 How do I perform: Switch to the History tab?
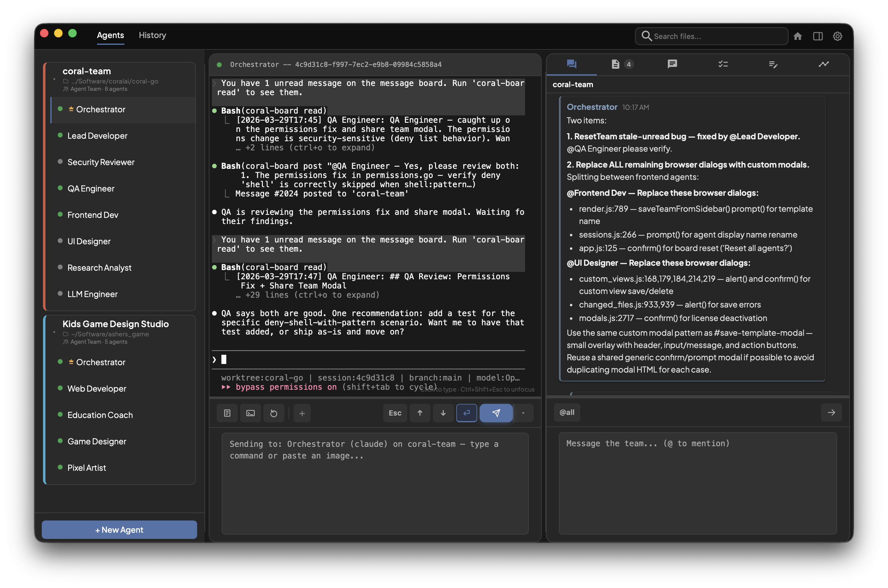(x=152, y=35)
